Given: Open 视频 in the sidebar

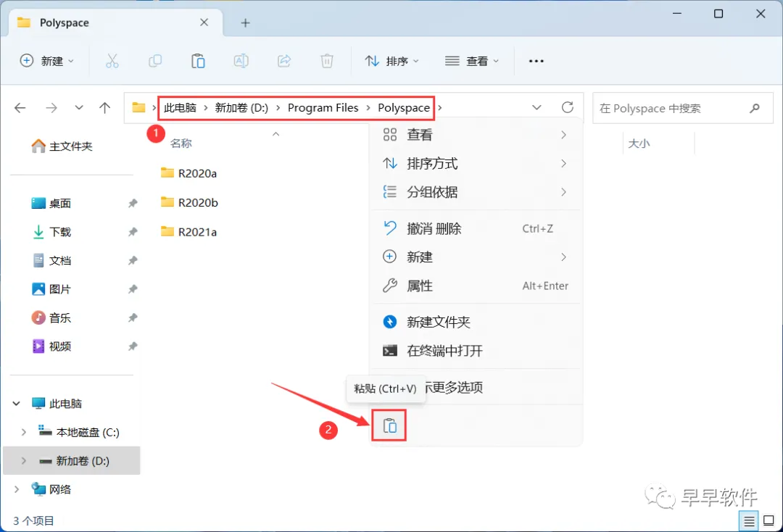Looking at the screenshot, I should 51,346.
